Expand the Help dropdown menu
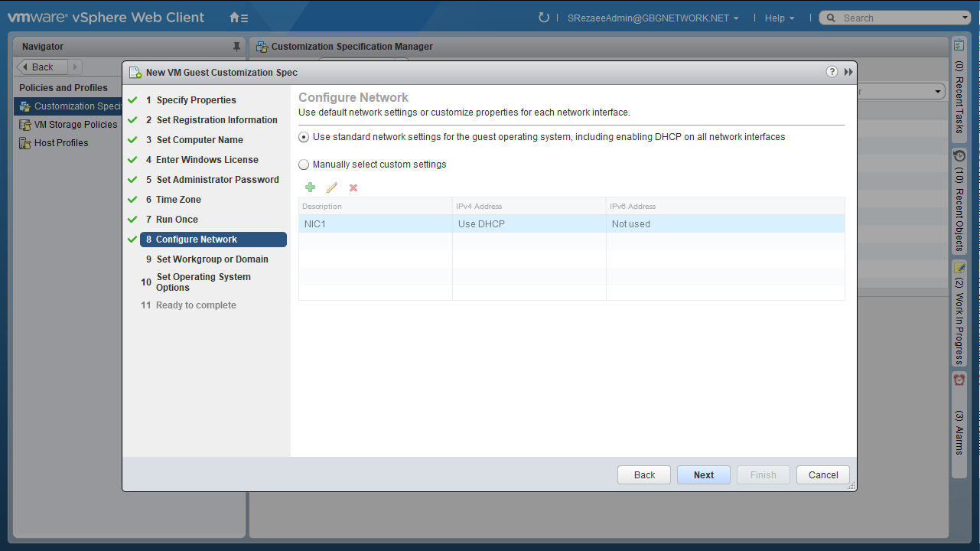The width and height of the screenshot is (980, 551). 780,18
